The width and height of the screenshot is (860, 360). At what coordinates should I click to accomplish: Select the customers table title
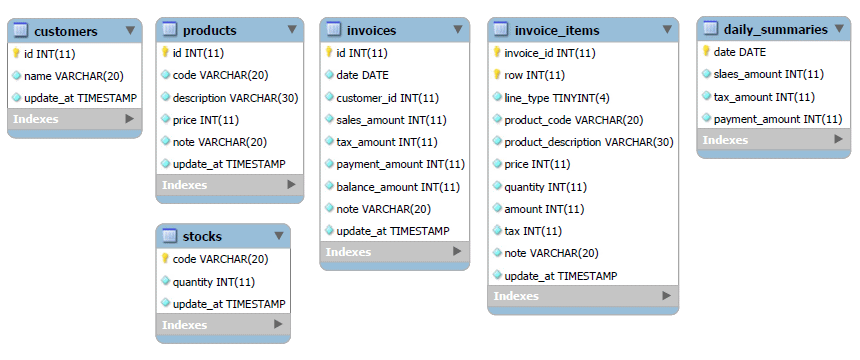click(x=66, y=31)
